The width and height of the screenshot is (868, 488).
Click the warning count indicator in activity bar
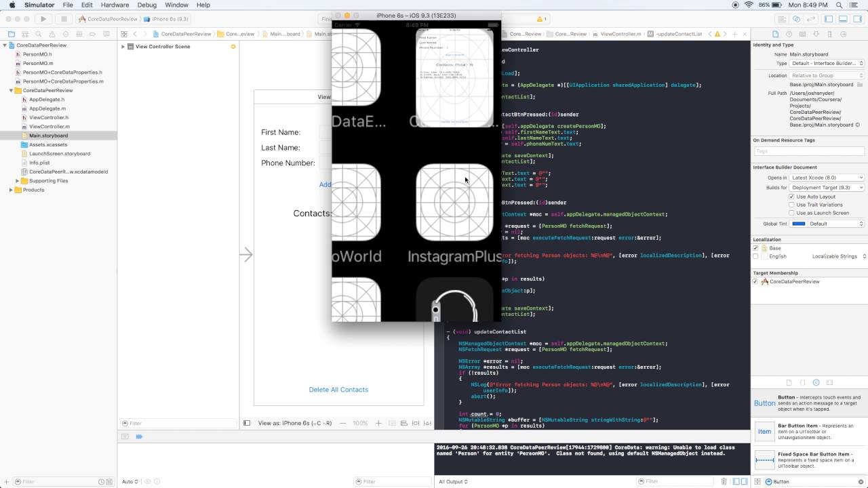(x=542, y=19)
